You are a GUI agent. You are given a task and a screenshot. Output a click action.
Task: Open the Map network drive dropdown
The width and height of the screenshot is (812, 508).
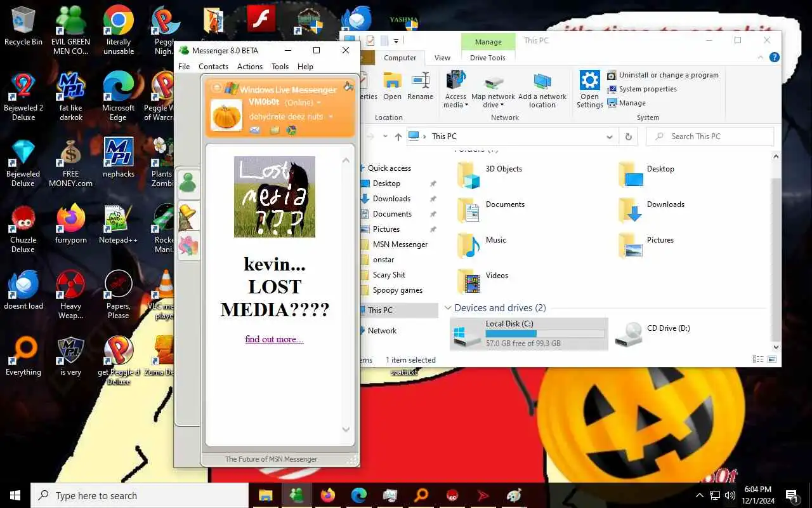tap(493, 89)
